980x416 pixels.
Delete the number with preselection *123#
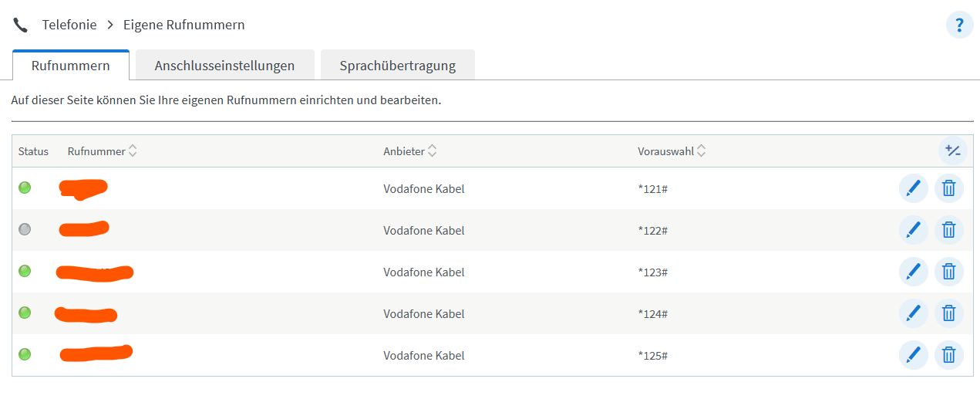949,271
